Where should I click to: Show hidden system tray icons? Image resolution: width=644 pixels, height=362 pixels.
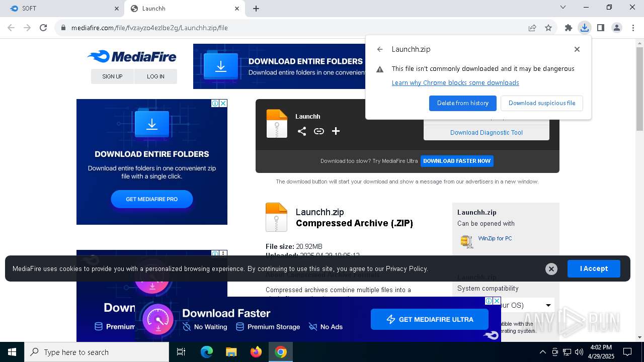click(x=542, y=352)
